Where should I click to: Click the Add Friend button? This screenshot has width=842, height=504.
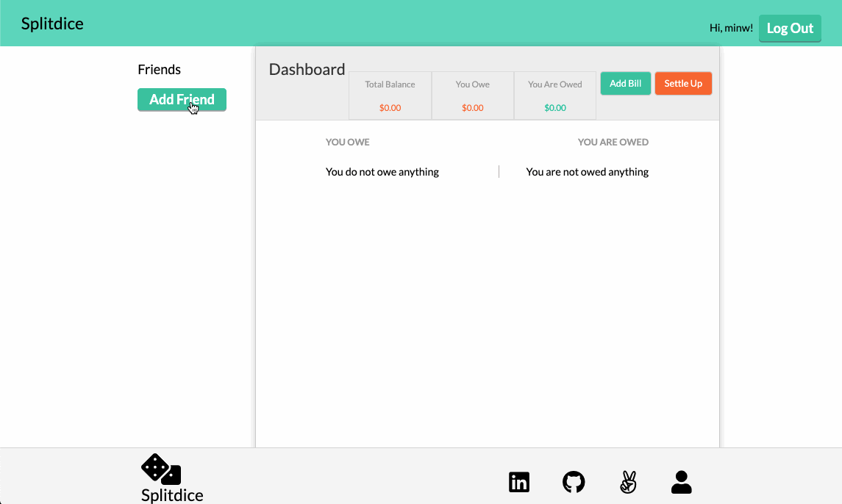pos(182,99)
